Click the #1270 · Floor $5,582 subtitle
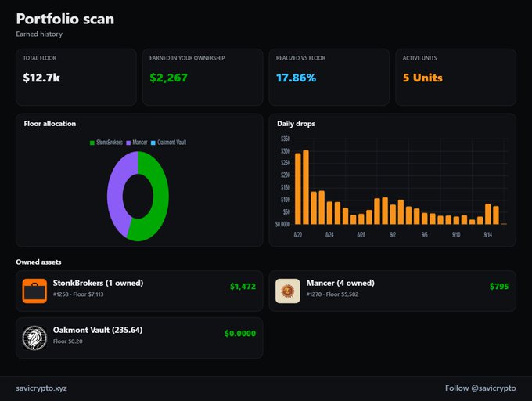The height and width of the screenshot is (401, 532). pyautogui.click(x=332, y=294)
